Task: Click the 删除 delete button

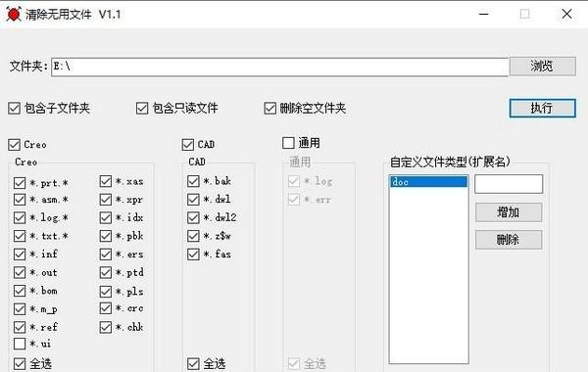Action: click(x=509, y=240)
